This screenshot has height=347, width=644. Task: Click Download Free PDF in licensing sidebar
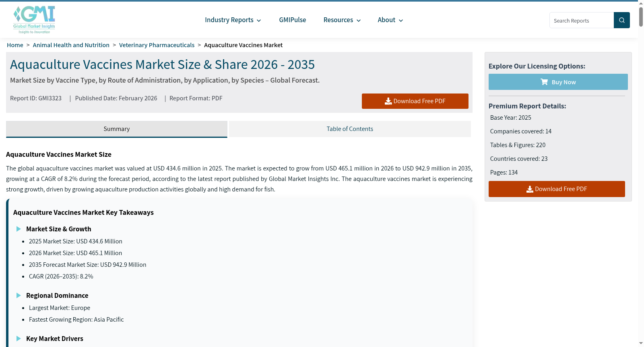pos(557,189)
